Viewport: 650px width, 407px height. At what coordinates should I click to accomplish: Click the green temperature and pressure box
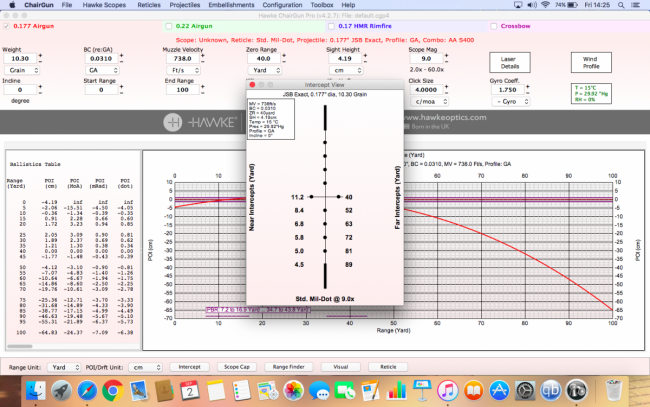pos(591,94)
